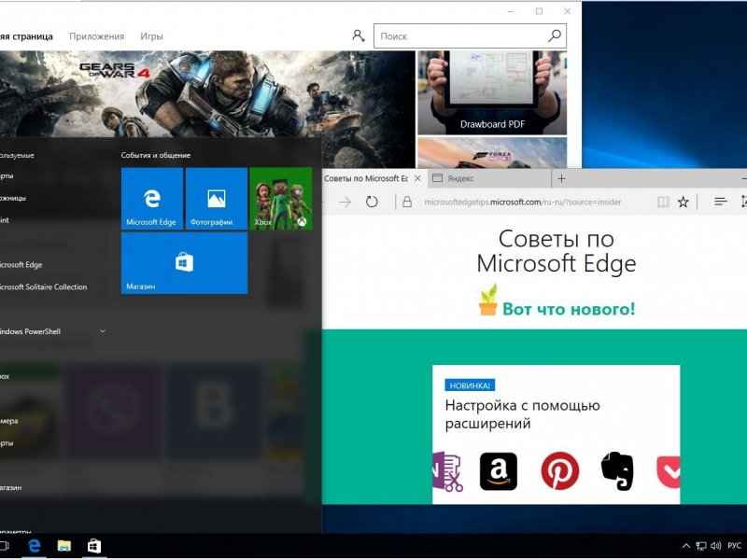Switch to the Яндекс browser tab
Image resolution: width=747 pixels, height=560 pixels.
(489, 178)
